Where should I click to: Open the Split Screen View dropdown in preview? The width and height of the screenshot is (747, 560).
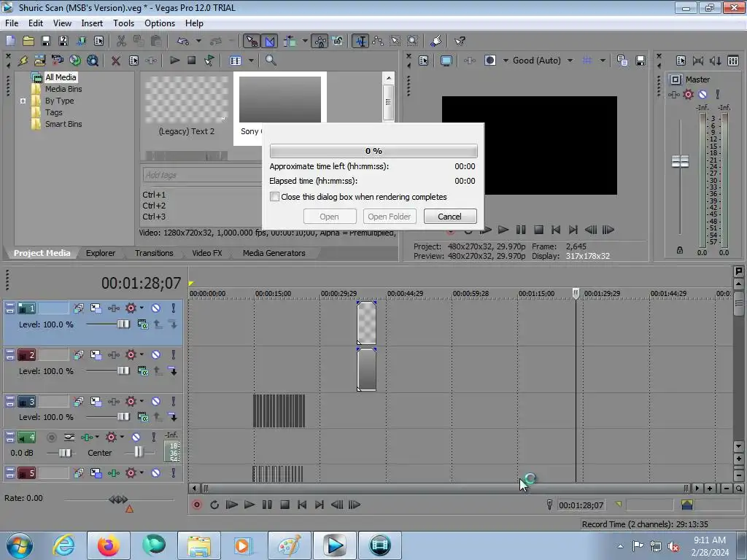click(506, 61)
